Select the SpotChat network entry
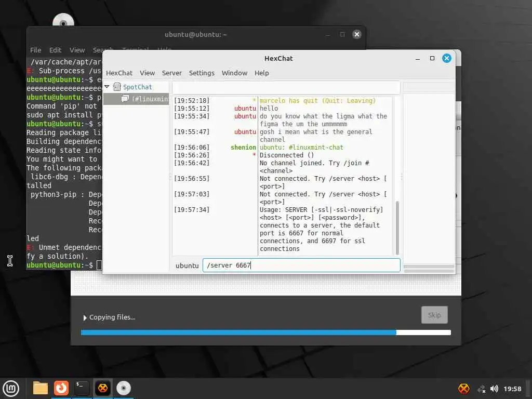532x399 pixels. pyautogui.click(x=137, y=87)
